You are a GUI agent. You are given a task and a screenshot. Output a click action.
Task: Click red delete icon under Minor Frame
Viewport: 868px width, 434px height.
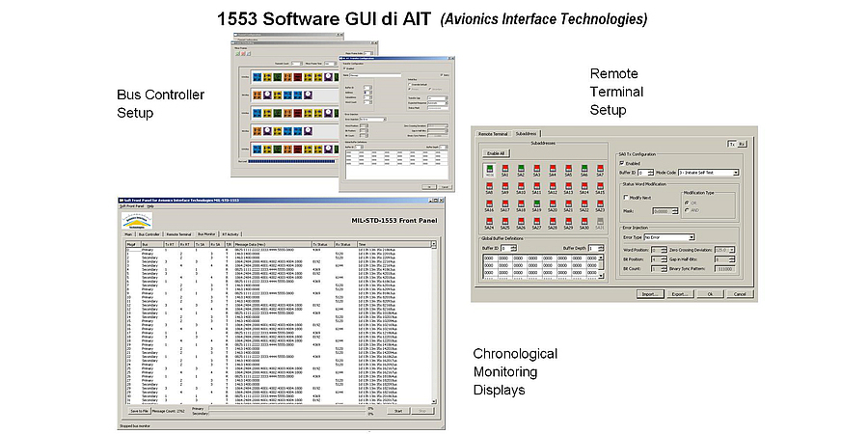[243, 54]
